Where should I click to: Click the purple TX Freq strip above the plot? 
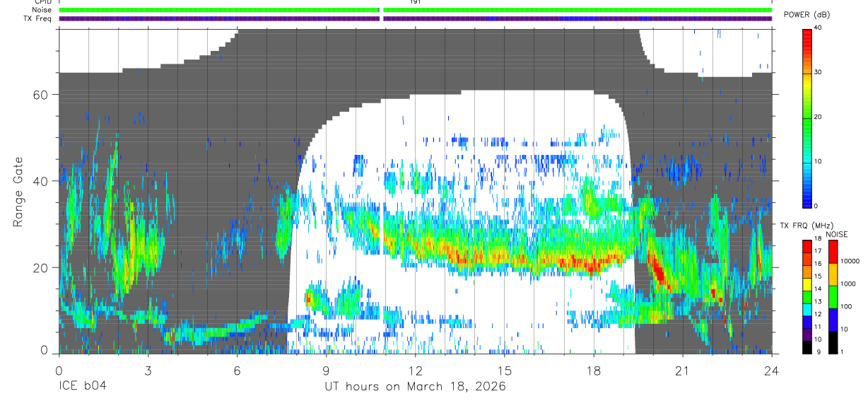pyautogui.click(x=416, y=18)
